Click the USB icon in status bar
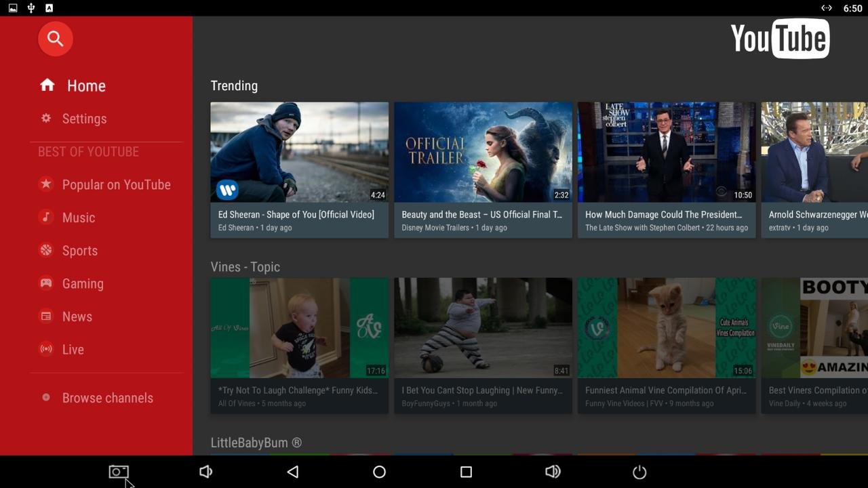The height and width of the screenshot is (488, 868). pos(31,8)
